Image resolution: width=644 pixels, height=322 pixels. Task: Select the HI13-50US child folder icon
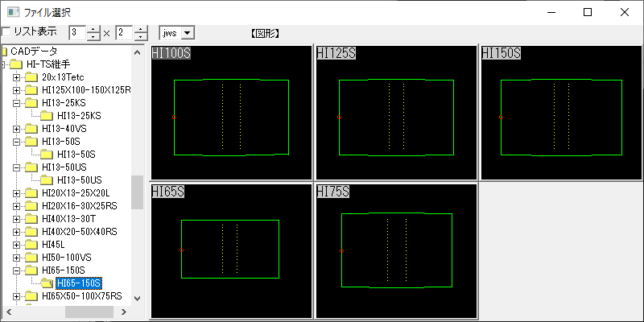(47, 180)
